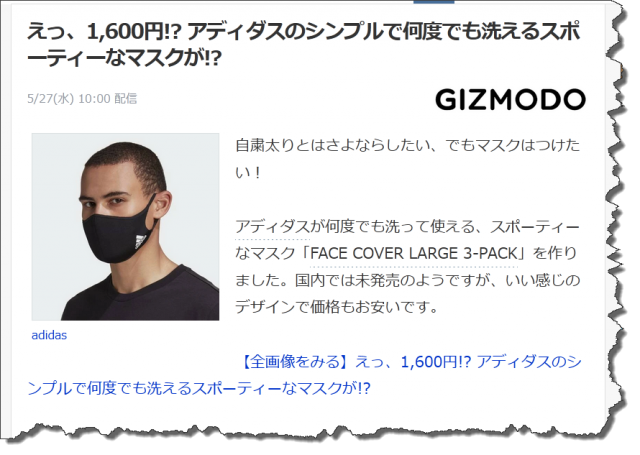This screenshot has width=640, height=455.
Task: Click 1,600円 in the bold headline
Action: pos(128,32)
